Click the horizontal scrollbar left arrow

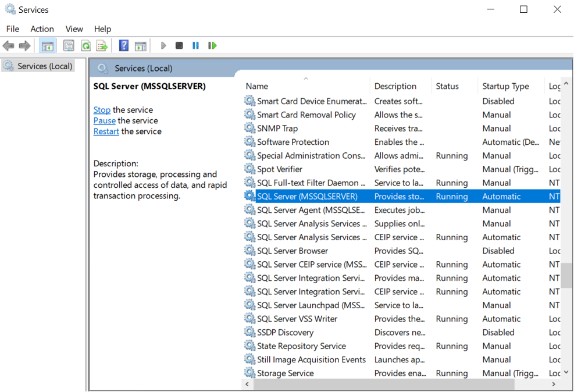pyautogui.click(x=247, y=384)
